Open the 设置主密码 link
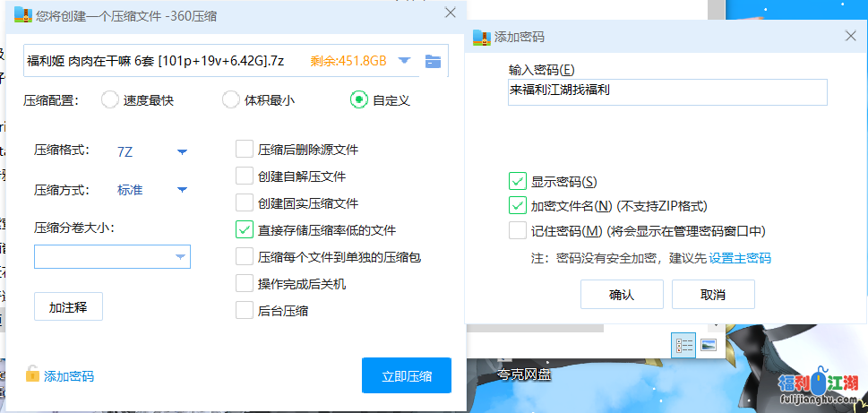This screenshot has height=413, width=868. click(740, 258)
